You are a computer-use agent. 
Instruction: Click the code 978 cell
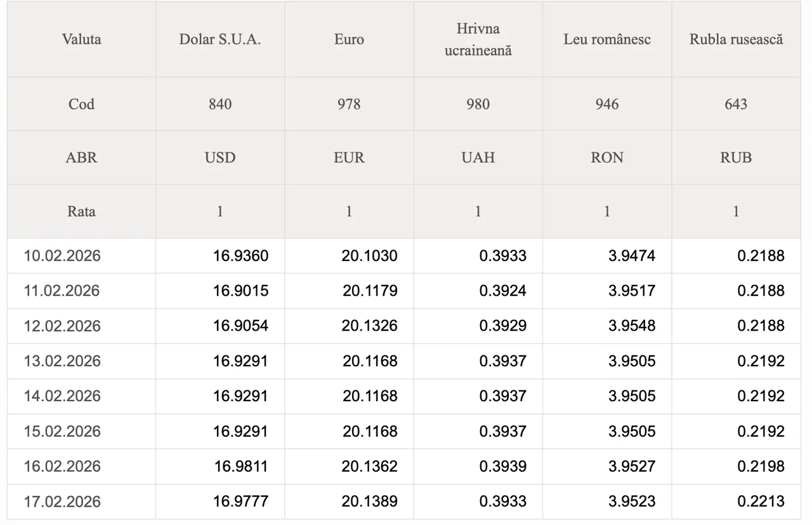pyautogui.click(x=349, y=104)
